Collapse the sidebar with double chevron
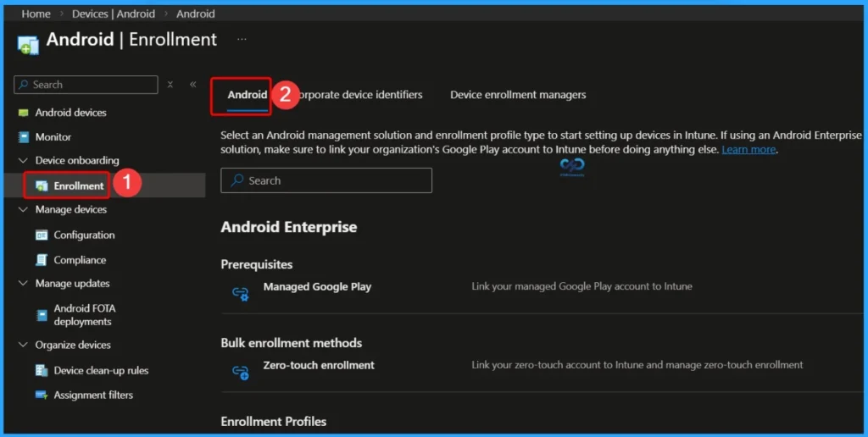The image size is (868, 437). [x=192, y=85]
